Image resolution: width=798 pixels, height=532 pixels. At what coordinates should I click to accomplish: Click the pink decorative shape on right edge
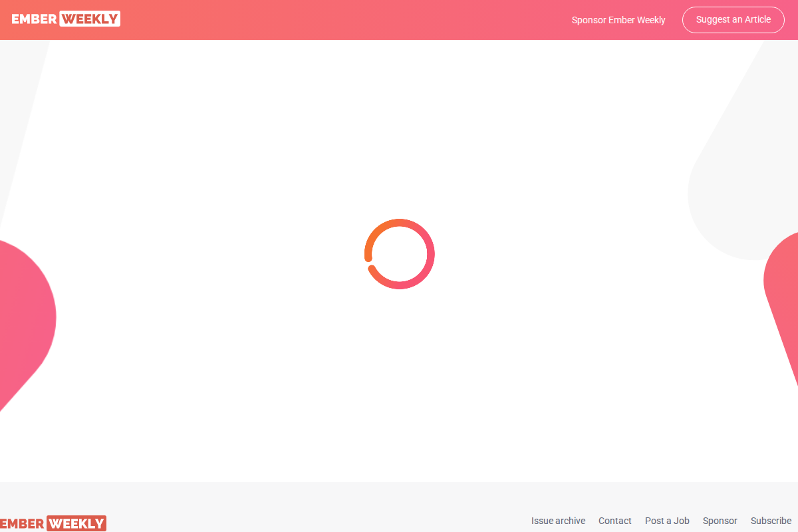point(785,286)
